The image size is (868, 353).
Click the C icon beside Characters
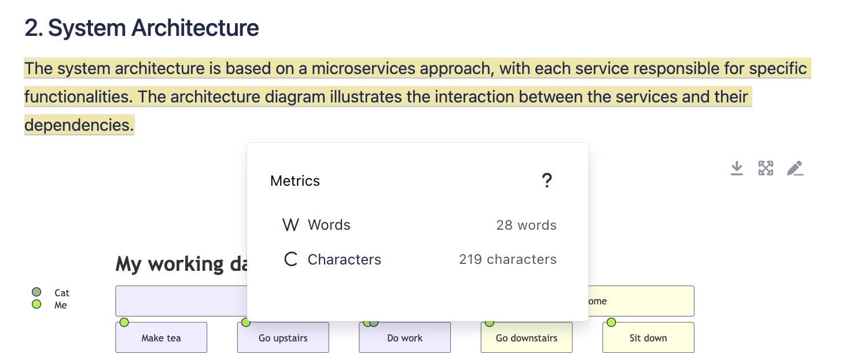click(x=290, y=260)
